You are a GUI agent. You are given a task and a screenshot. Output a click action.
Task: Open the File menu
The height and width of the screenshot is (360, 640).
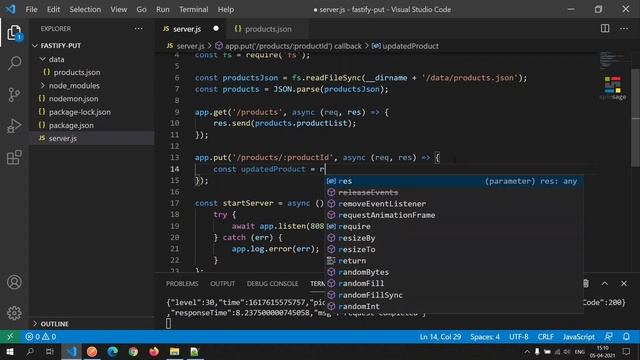coord(31,9)
